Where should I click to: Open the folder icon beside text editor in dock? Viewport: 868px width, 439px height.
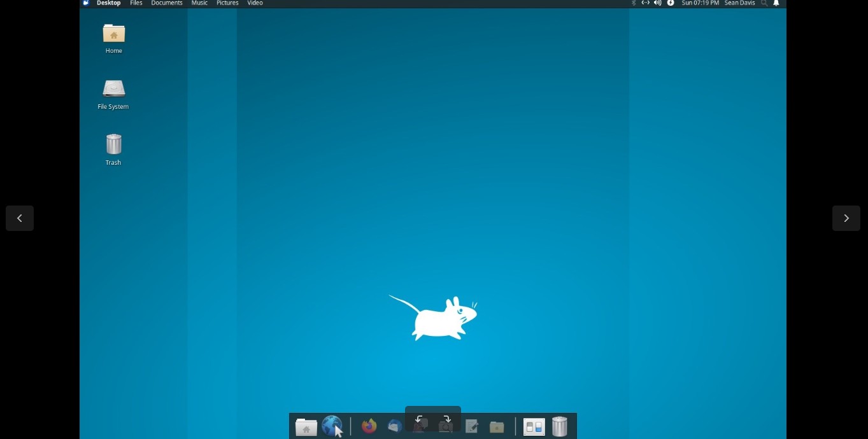pyautogui.click(x=497, y=427)
